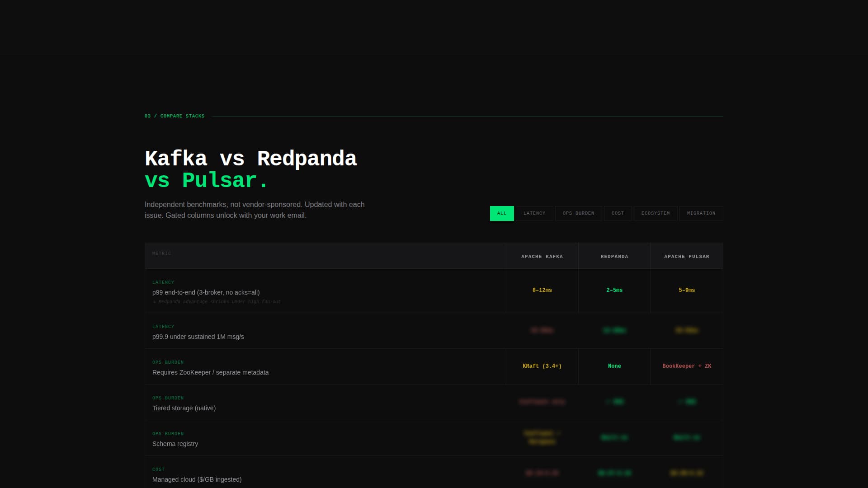Click Requires ZooKeeper / separate metadata row
The width and height of the screenshot is (868, 488).
(x=434, y=366)
